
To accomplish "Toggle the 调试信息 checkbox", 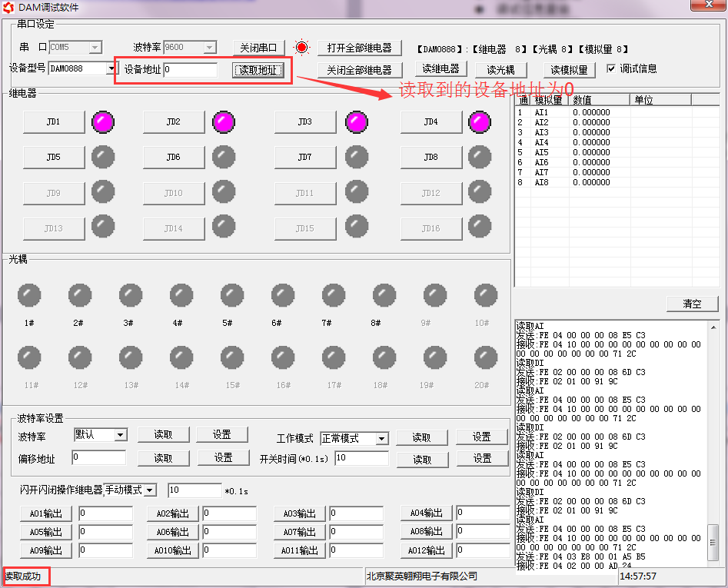I will pyautogui.click(x=611, y=68).
